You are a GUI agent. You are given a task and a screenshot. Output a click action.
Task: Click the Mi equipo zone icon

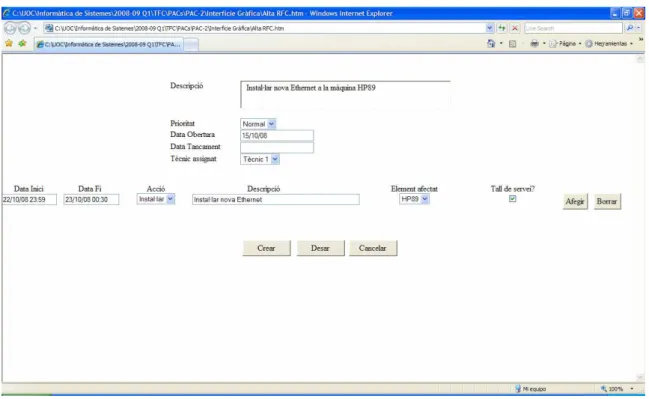pyautogui.click(x=518, y=389)
